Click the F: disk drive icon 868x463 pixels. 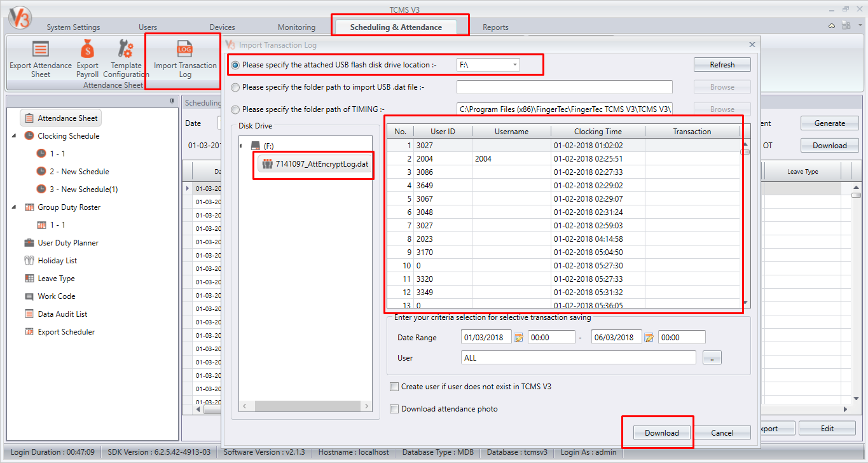[255, 146]
